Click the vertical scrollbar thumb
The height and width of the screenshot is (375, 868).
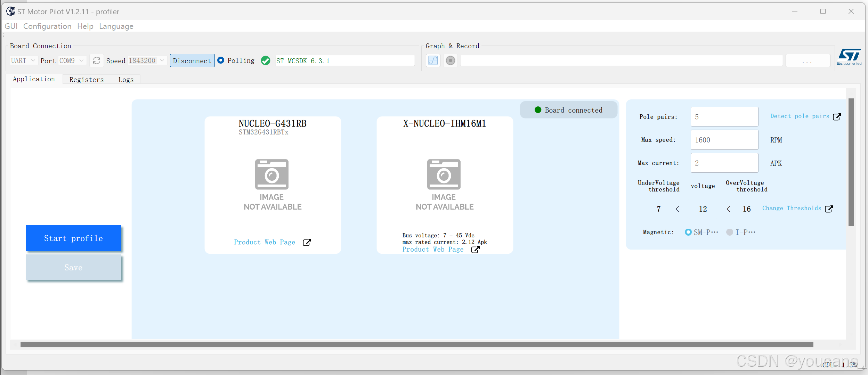click(x=851, y=162)
